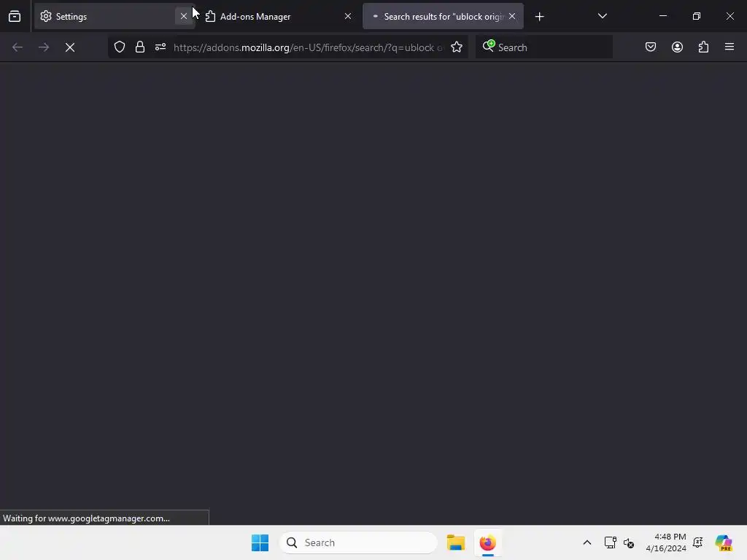Go forward one page
The width and height of the screenshot is (747, 560).
click(43, 47)
